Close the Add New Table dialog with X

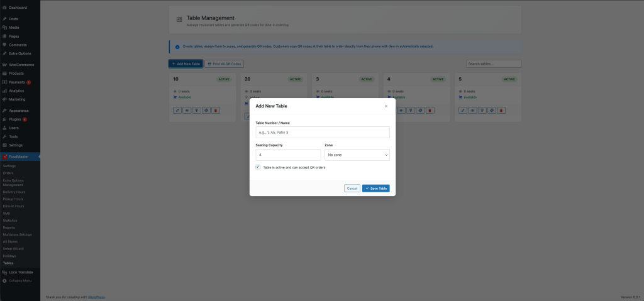tap(386, 106)
